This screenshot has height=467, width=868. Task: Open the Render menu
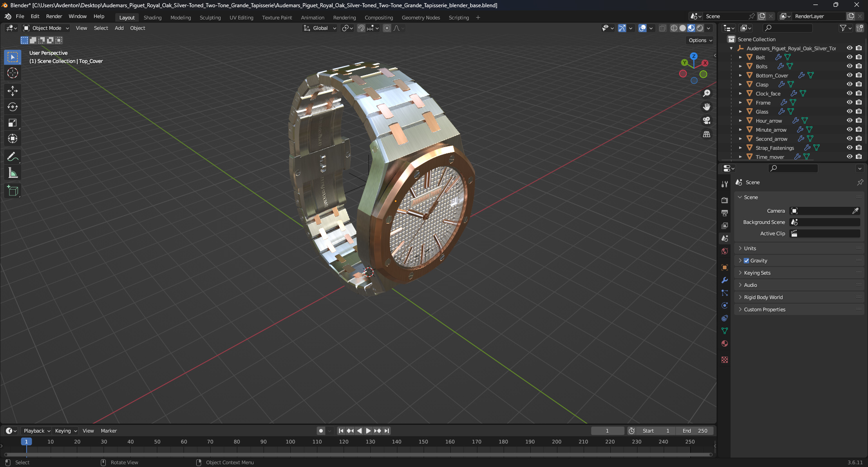tap(54, 16)
